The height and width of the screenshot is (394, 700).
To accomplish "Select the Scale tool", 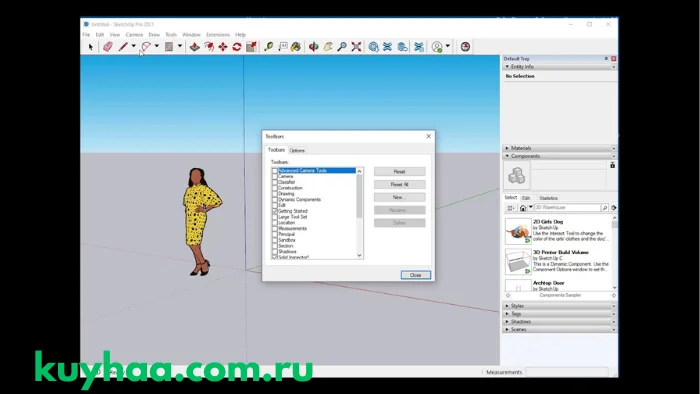I will click(251, 47).
